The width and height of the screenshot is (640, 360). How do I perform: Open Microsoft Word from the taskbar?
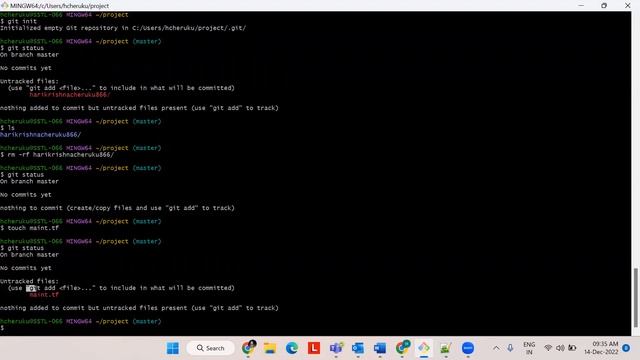(x=380, y=348)
